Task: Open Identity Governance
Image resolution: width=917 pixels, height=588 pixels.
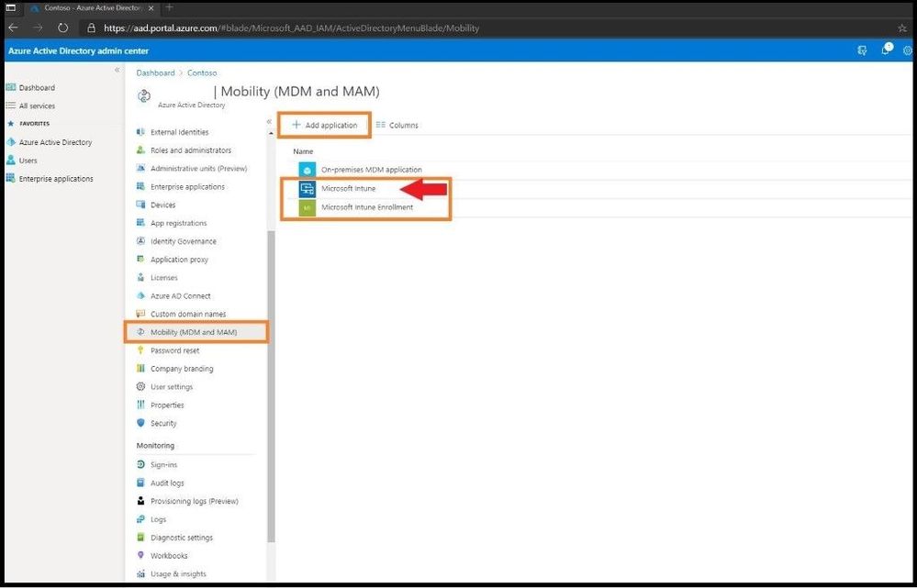Action: click(183, 241)
